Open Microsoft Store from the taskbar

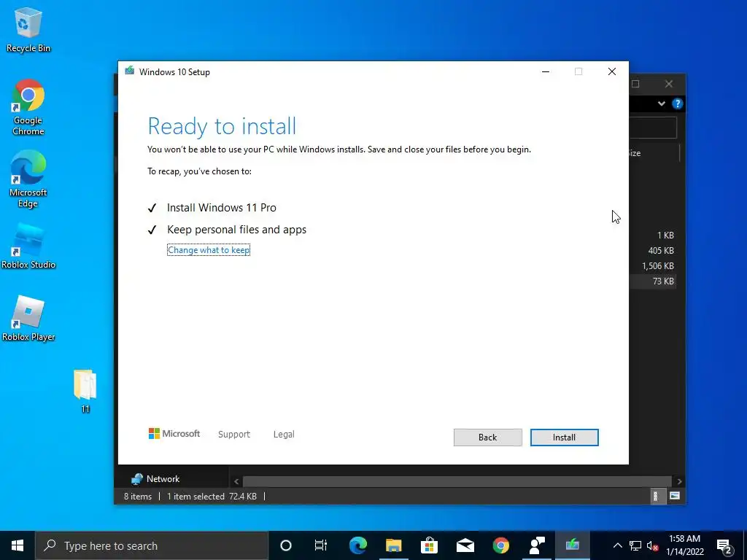(429, 545)
